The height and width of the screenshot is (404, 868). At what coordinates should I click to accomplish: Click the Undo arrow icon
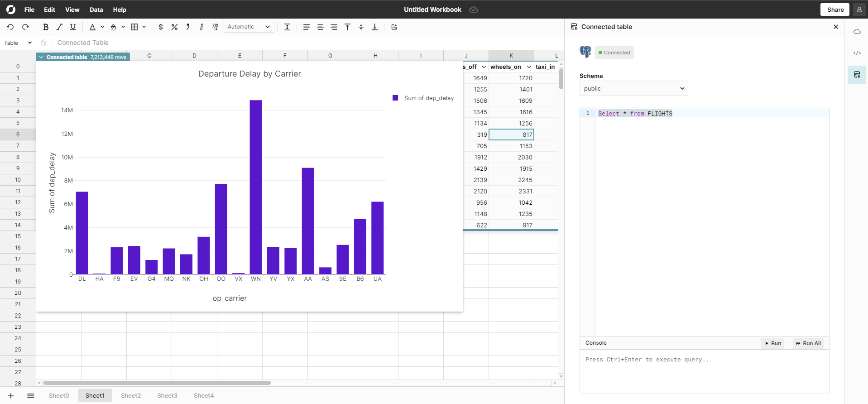pyautogui.click(x=10, y=27)
